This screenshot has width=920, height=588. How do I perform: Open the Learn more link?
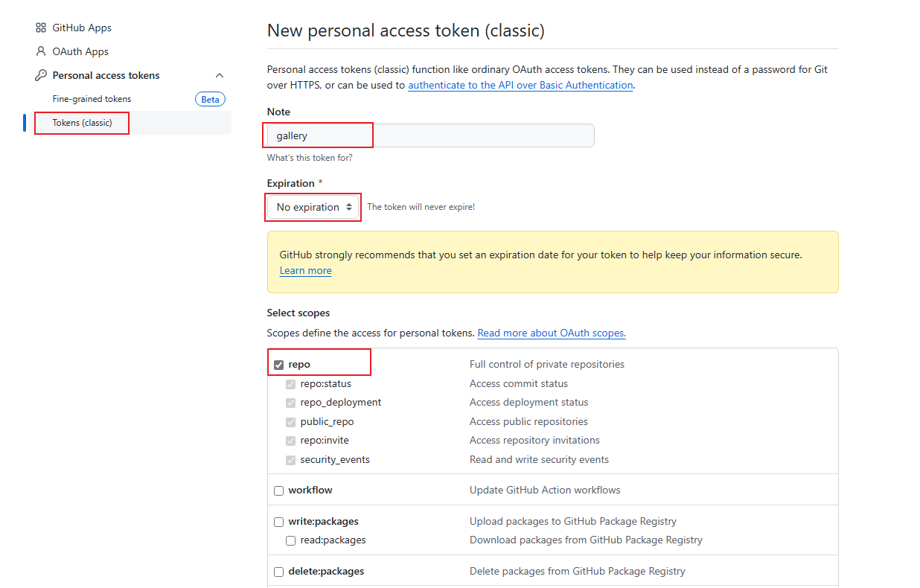[305, 270]
